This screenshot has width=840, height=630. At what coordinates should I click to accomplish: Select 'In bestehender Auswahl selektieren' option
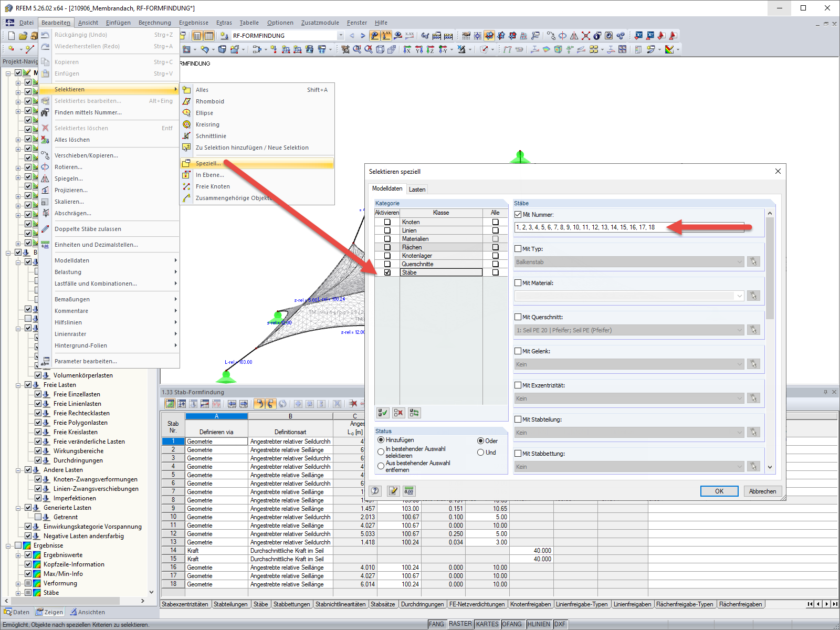[x=381, y=451]
